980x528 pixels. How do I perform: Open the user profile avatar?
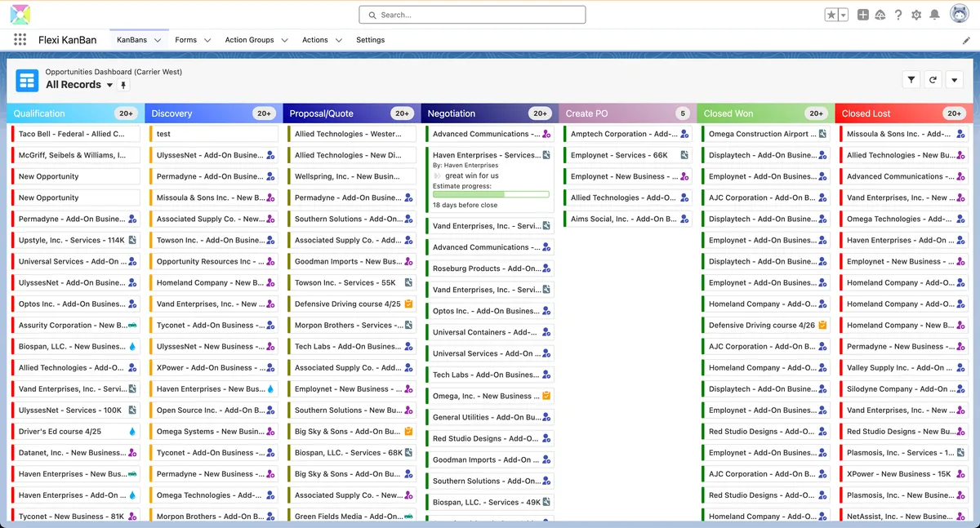[x=959, y=15]
